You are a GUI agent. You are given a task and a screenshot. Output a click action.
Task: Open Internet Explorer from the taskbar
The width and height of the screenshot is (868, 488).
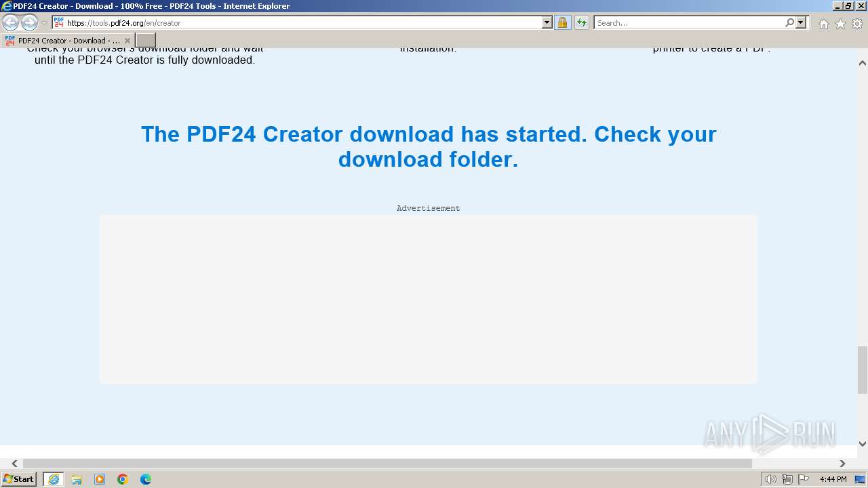click(53, 479)
